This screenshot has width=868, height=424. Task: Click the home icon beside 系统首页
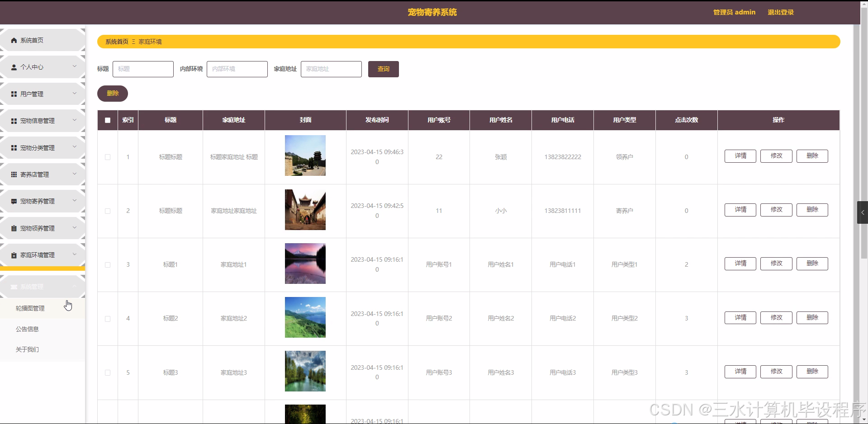tap(14, 41)
